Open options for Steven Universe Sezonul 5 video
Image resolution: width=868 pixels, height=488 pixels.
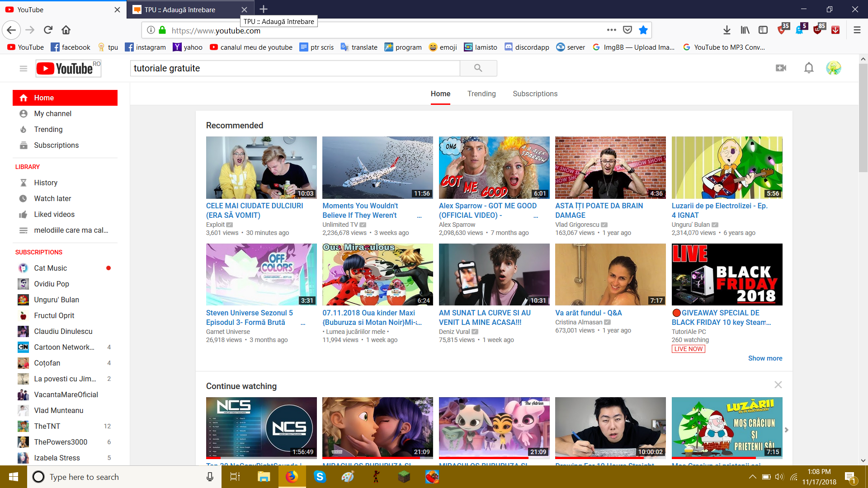(x=303, y=323)
